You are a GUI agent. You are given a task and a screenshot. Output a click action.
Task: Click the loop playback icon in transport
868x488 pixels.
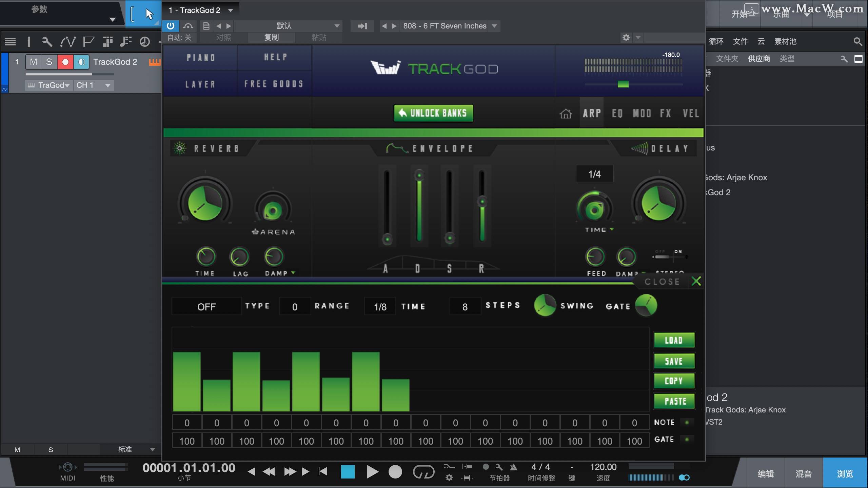click(x=423, y=471)
